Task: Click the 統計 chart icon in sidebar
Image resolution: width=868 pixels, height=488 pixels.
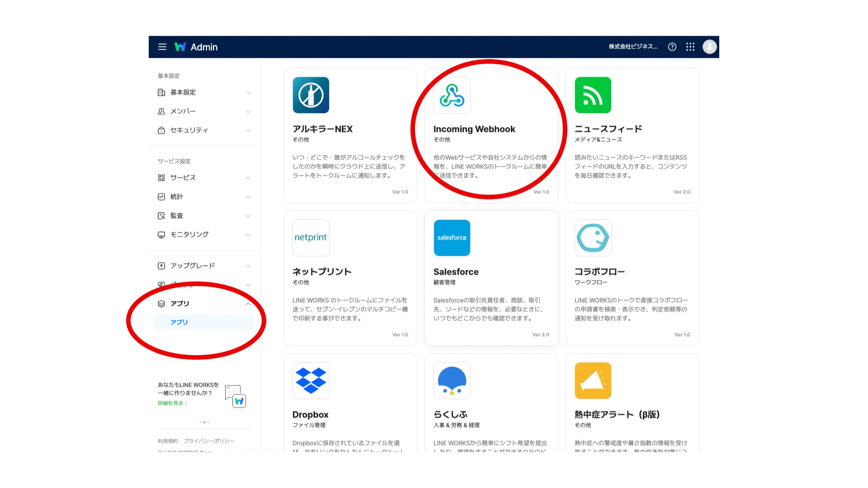Action: (161, 197)
